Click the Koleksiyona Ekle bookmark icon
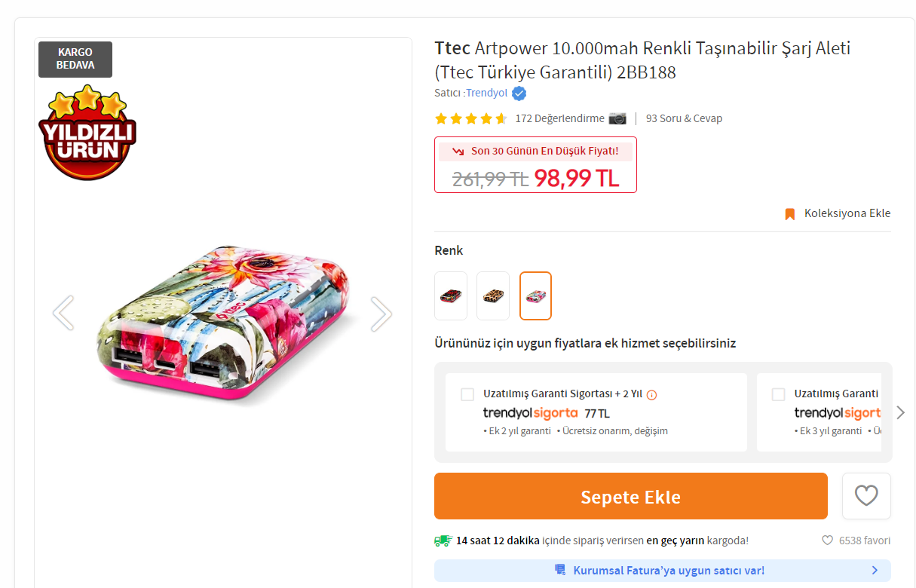 790,214
